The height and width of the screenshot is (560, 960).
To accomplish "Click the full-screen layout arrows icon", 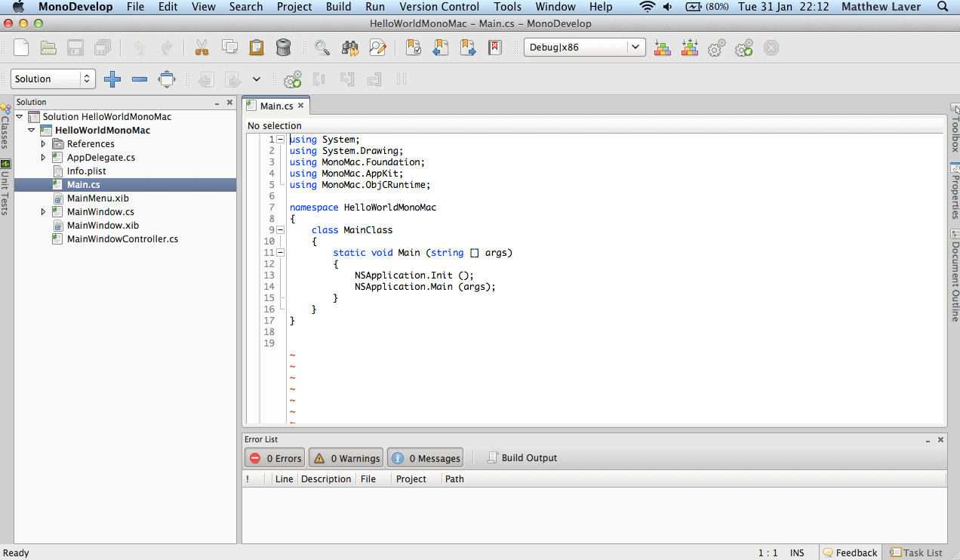I will click(167, 78).
